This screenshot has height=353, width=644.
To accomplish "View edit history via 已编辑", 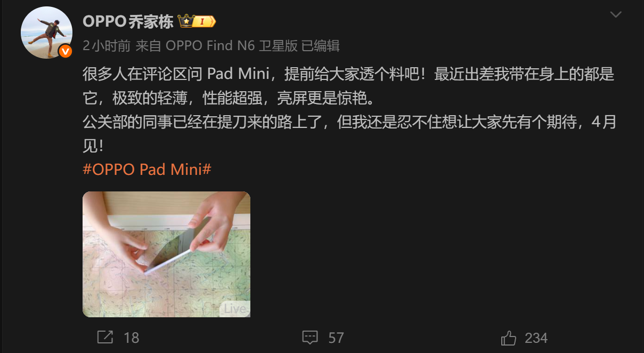I will pyautogui.click(x=320, y=46).
